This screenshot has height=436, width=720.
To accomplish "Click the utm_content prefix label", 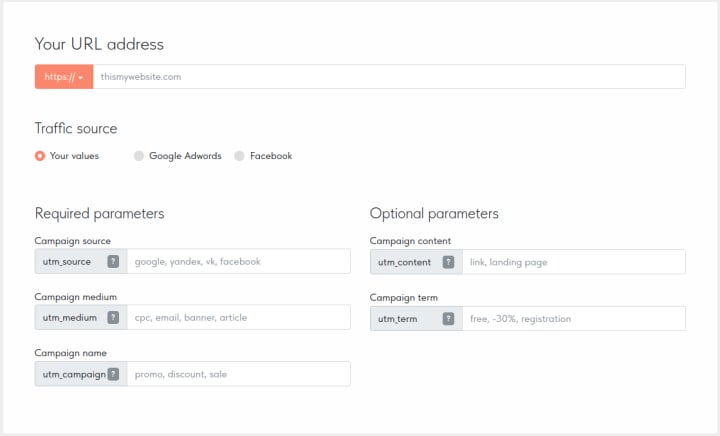I will 405,262.
